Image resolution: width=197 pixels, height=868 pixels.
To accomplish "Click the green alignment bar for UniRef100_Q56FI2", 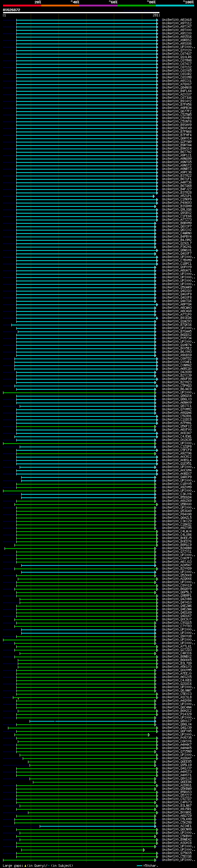I will point(86,426).
